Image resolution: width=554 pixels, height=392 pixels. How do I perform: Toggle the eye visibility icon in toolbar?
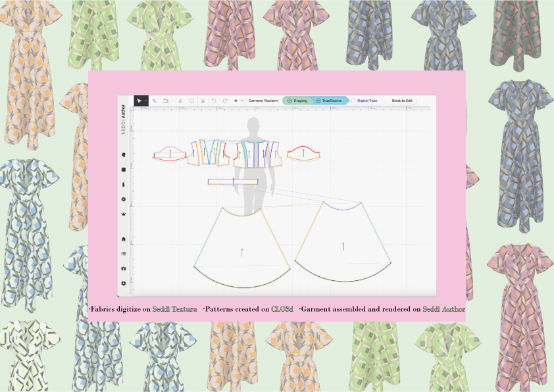coord(236,101)
